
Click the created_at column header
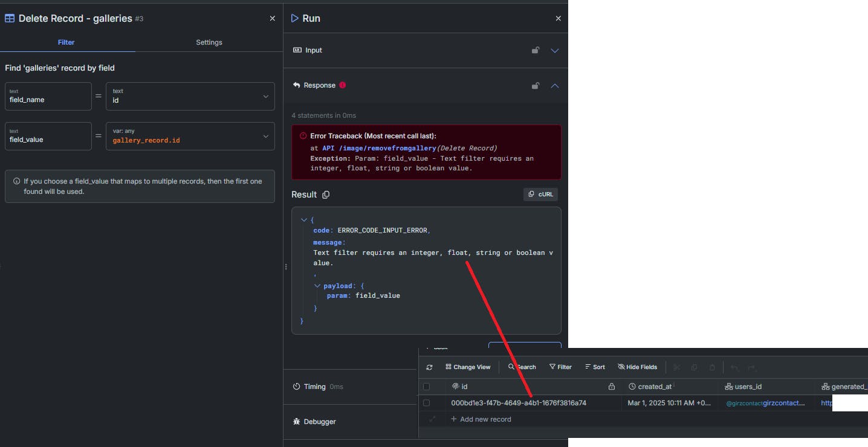click(670, 387)
